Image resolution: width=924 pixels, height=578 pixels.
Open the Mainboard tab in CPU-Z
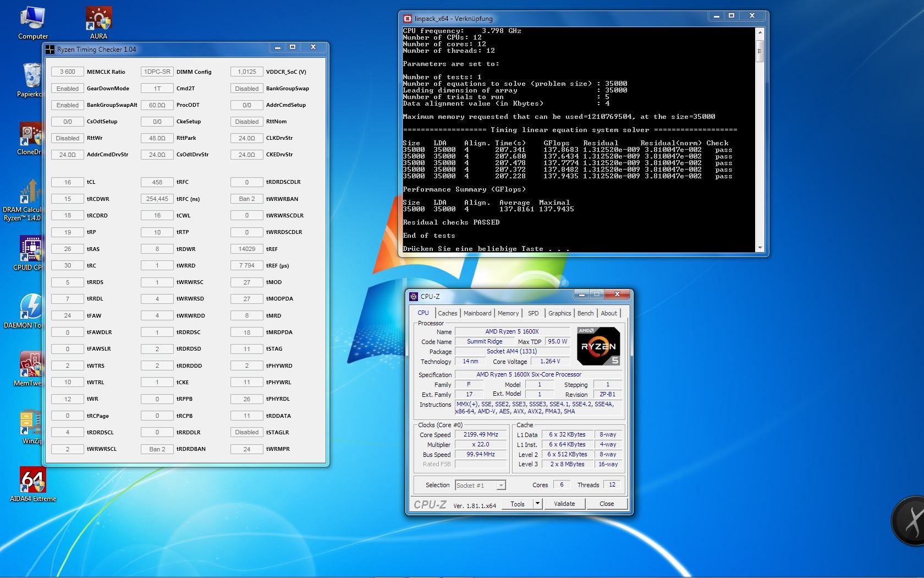[477, 313]
